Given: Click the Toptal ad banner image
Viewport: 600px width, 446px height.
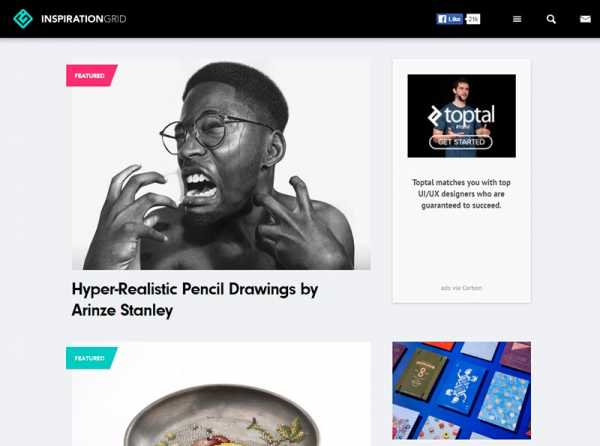Looking at the screenshot, I should 461,116.
